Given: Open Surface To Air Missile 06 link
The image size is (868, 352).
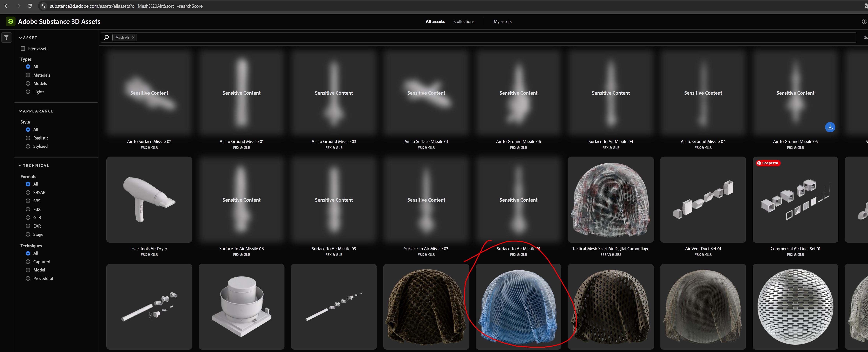Looking at the screenshot, I should coord(241,249).
